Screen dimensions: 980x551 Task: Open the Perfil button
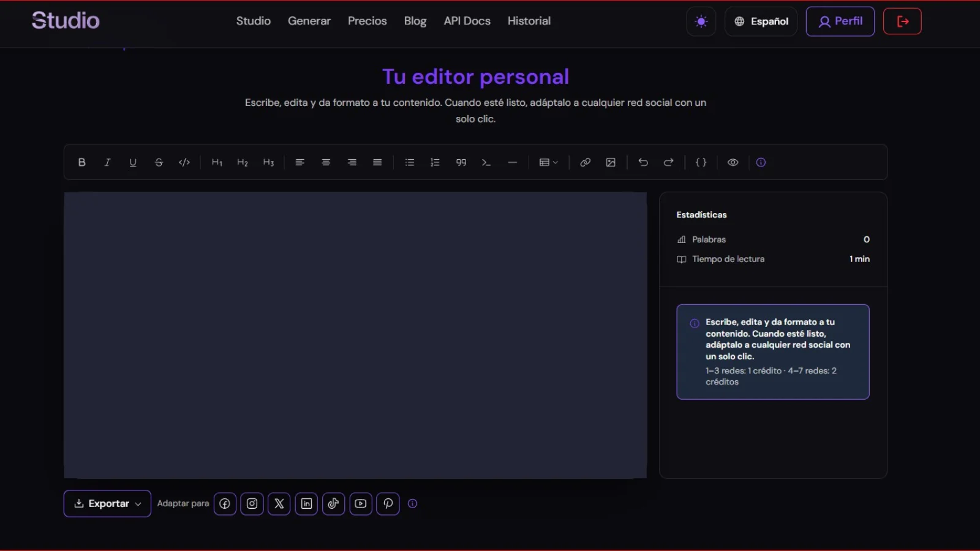pos(840,21)
